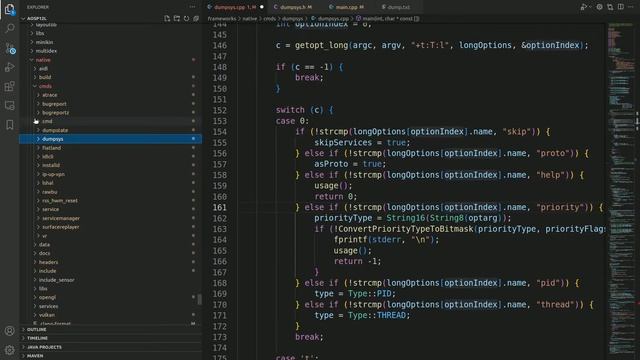Select the multidex folder

pos(110,51)
